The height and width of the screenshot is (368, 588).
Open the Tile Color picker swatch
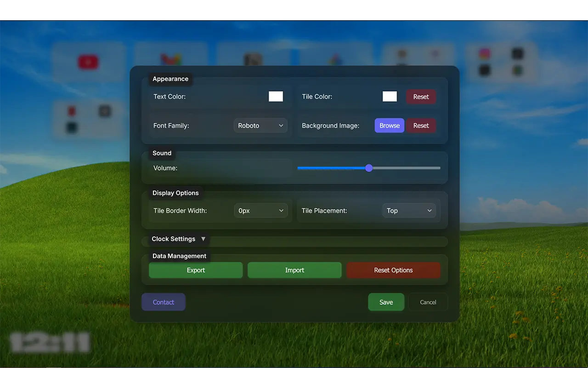(x=390, y=96)
